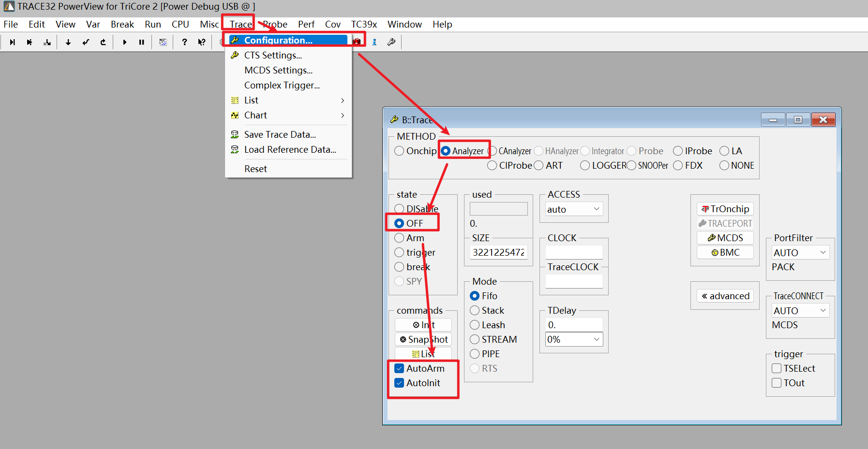
Task: Select the NONE method radio button
Action: point(724,165)
